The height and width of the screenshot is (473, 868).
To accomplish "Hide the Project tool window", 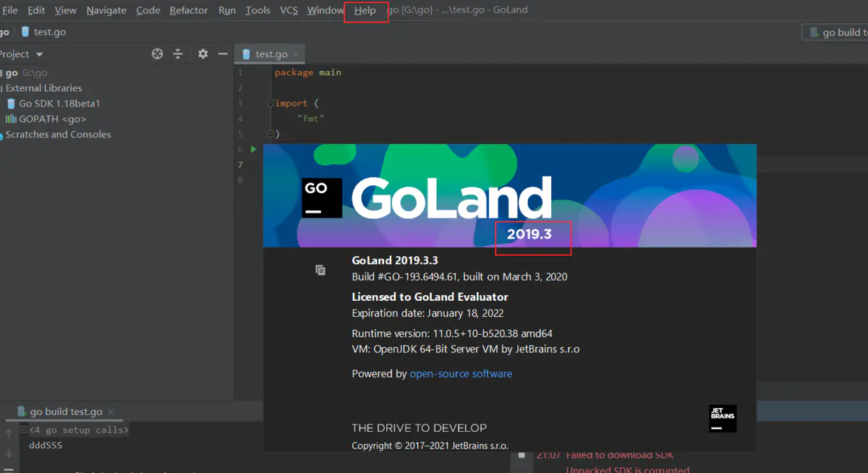I will coord(224,54).
